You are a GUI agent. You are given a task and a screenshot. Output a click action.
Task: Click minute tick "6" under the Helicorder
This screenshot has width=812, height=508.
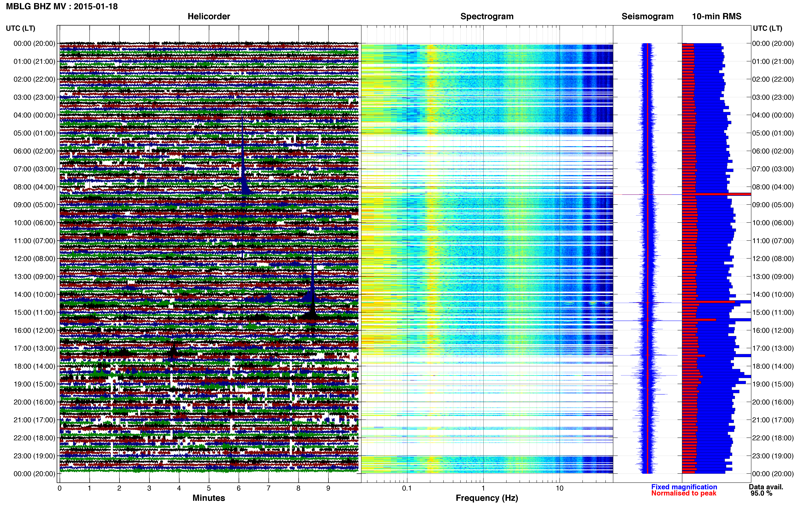click(x=239, y=488)
